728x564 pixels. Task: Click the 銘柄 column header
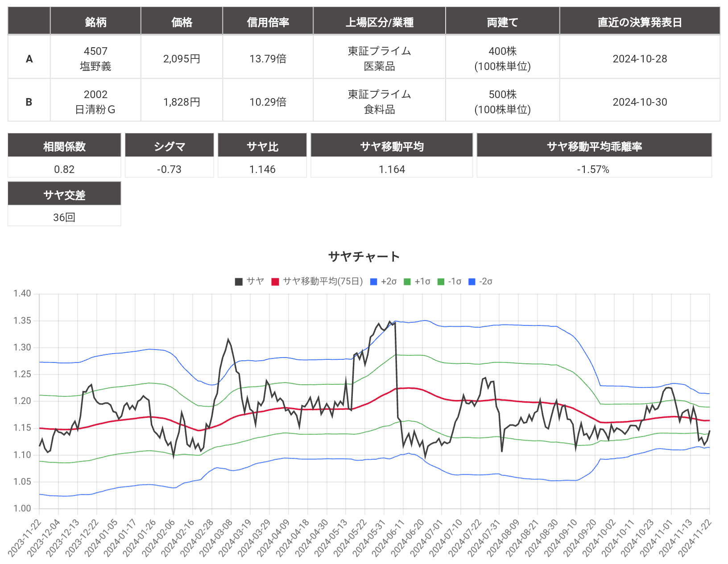[95, 21]
